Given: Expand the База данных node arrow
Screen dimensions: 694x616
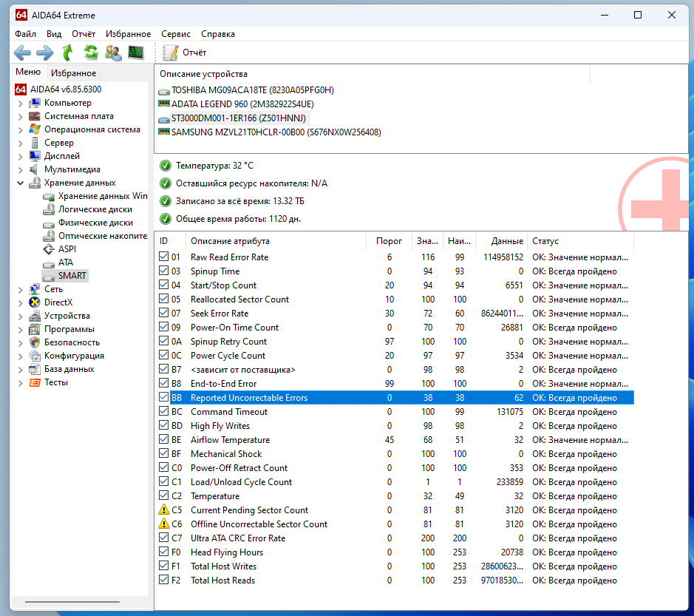Looking at the screenshot, I should [x=21, y=370].
